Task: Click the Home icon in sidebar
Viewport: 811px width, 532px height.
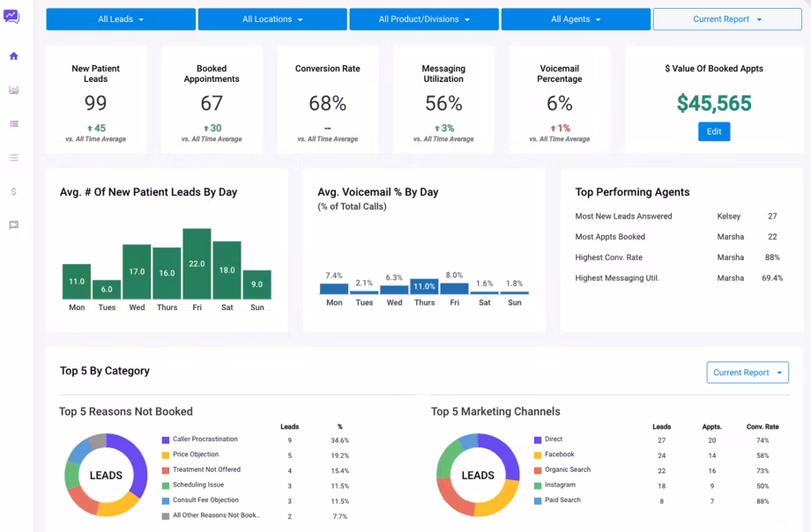Action: point(14,55)
